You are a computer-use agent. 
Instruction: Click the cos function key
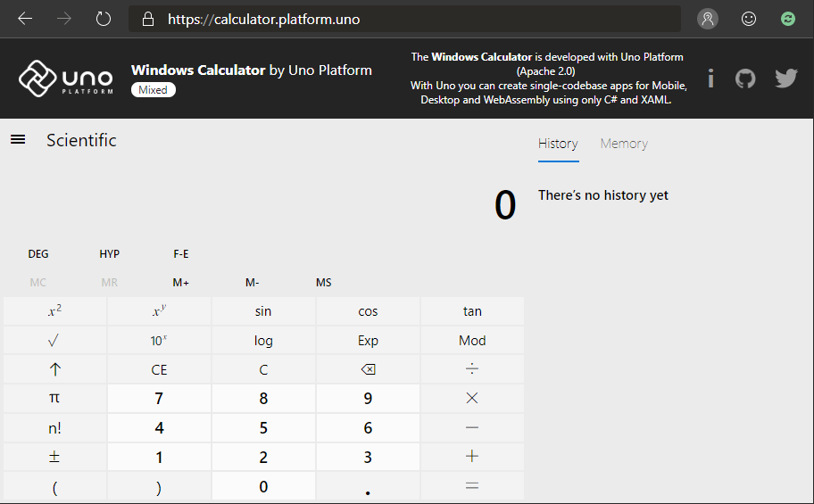tap(368, 311)
